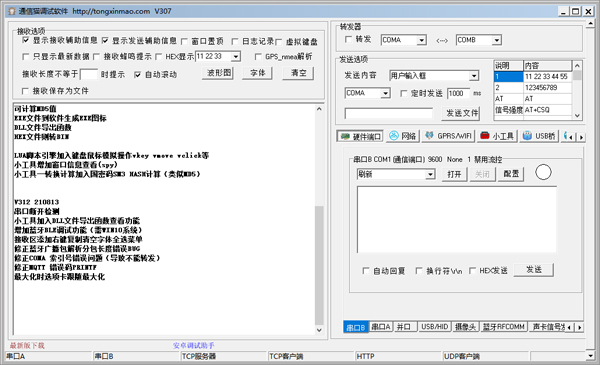Enable HEX发送 checkbox
This screenshot has width=600, height=365.
(x=473, y=271)
